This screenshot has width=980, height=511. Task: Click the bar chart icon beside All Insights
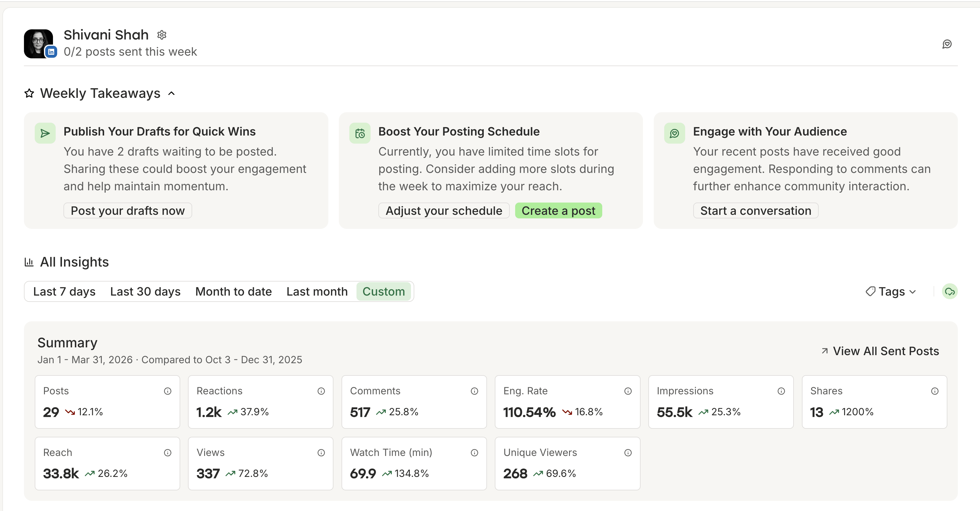coord(29,262)
